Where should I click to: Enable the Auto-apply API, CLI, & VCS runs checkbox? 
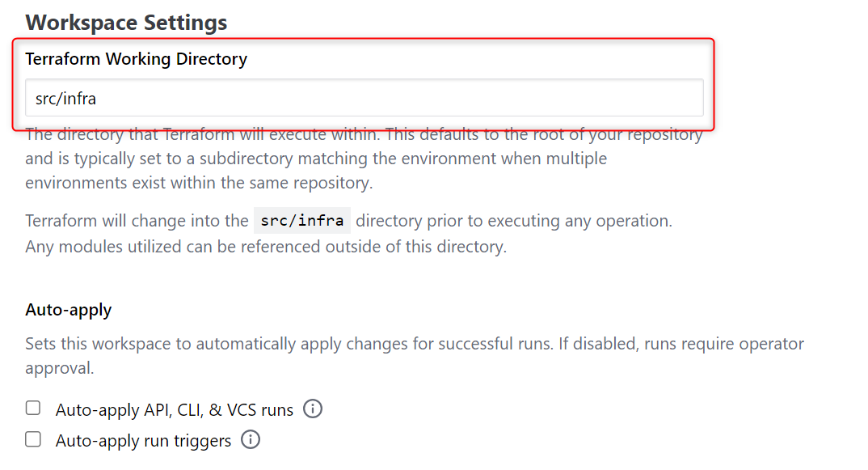33,409
